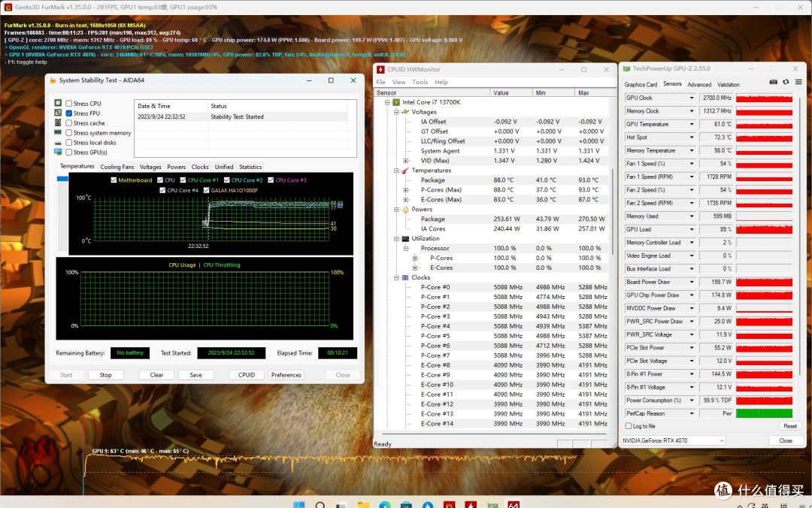Click the AIDA64 flame icon in title bar
The image size is (812, 508).
coord(53,80)
